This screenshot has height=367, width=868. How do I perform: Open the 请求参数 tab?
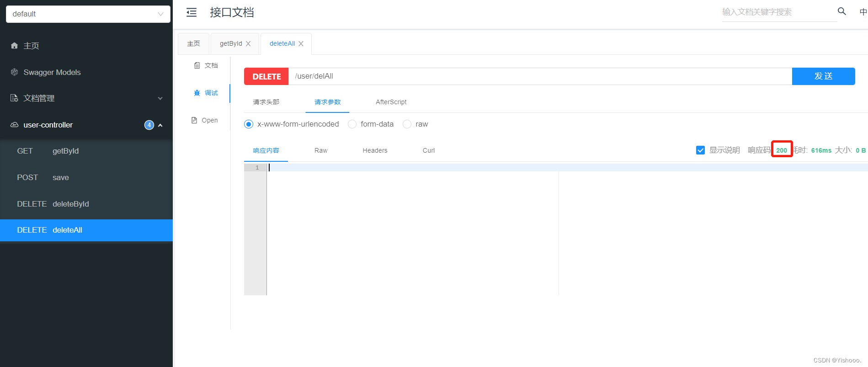pyautogui.click(x=327, y=102)
